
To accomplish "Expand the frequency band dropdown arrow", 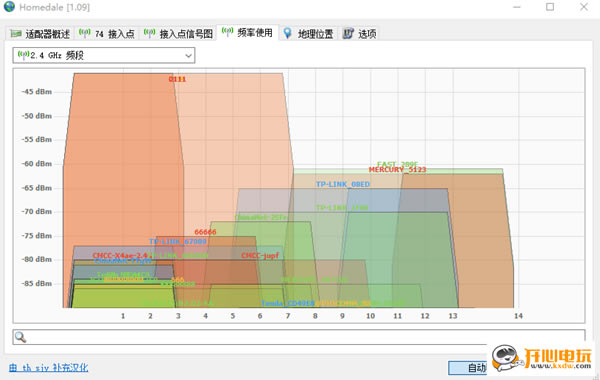I will pos(188,56).
